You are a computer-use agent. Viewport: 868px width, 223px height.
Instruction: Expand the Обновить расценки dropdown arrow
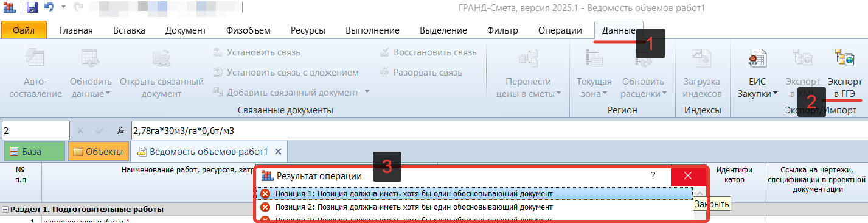click(664, 94)
